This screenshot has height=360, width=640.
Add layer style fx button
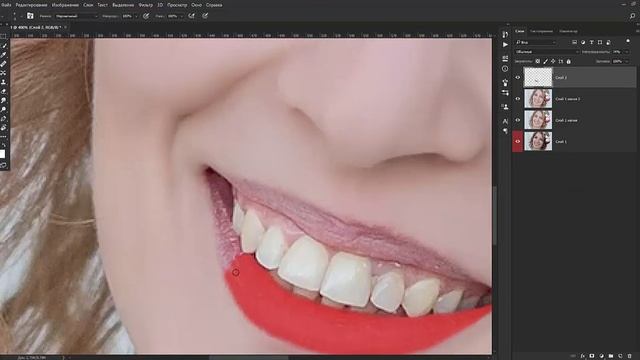point(583,356)
